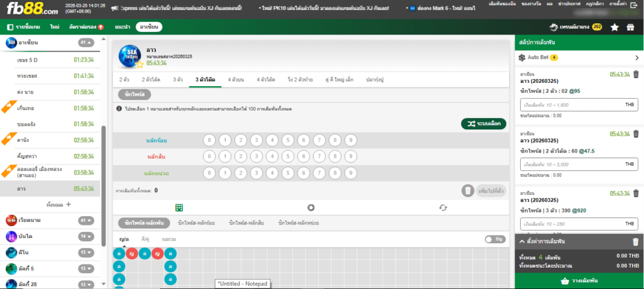Toggle the Big switch

(x=496, y=239)
